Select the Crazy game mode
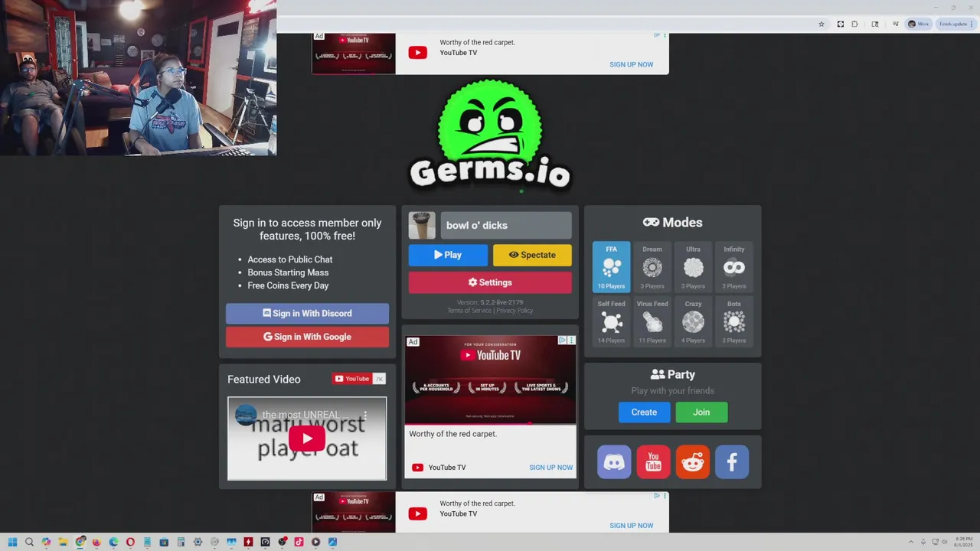 (x=693, y=321)
